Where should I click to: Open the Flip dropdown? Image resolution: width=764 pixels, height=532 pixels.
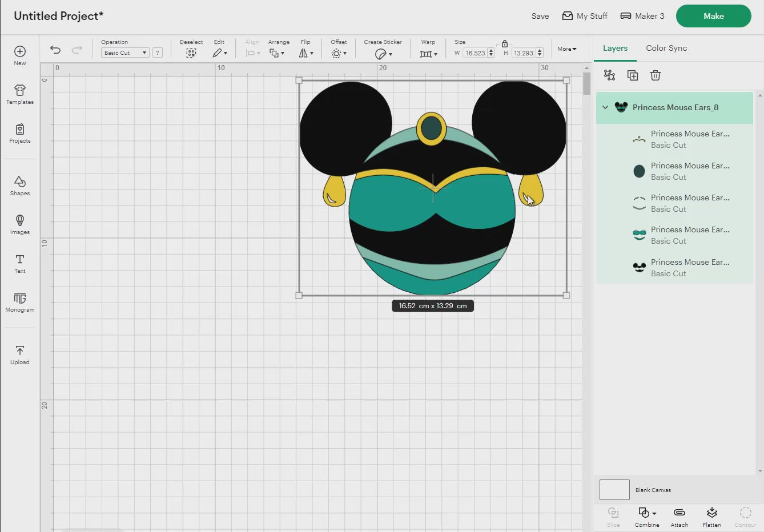point(305,53)
